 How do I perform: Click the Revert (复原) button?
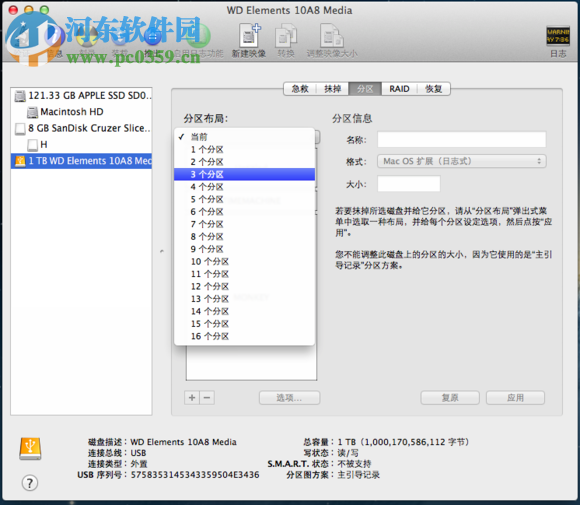450,398
